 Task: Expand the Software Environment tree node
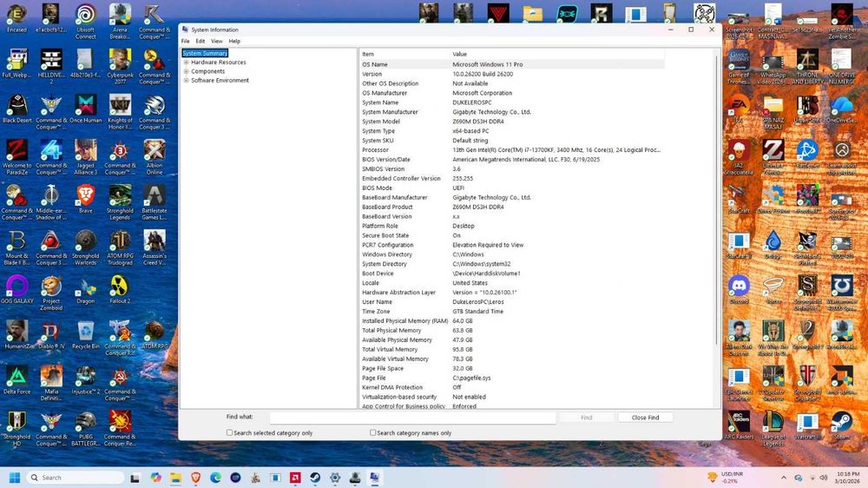(x=186, y=80)
